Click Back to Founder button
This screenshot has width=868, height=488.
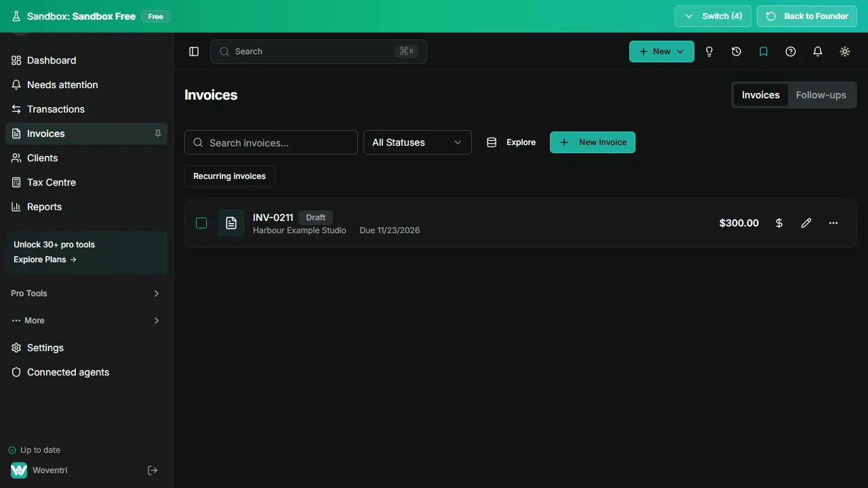pos(807,16)
